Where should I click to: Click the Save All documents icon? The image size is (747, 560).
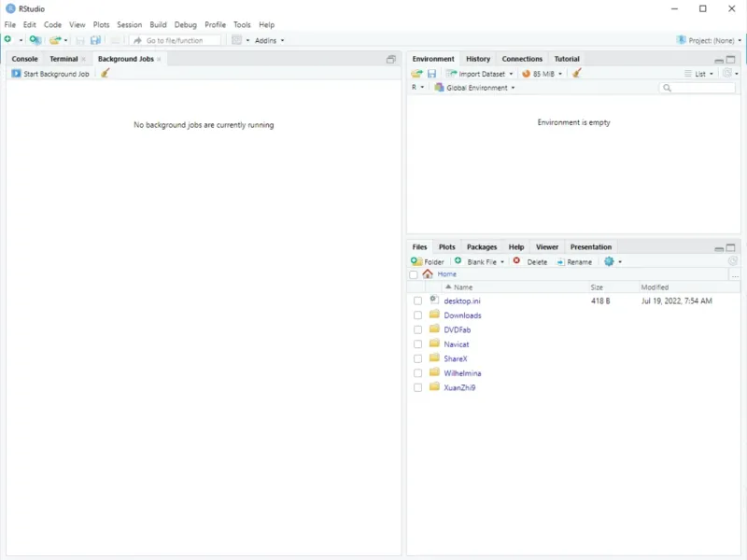point(95,40)
